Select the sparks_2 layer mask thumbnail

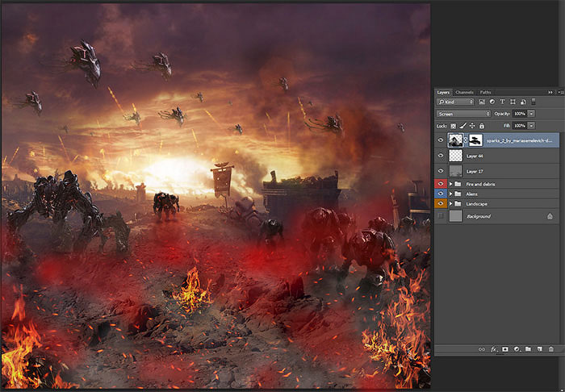(x=475, y=140)
